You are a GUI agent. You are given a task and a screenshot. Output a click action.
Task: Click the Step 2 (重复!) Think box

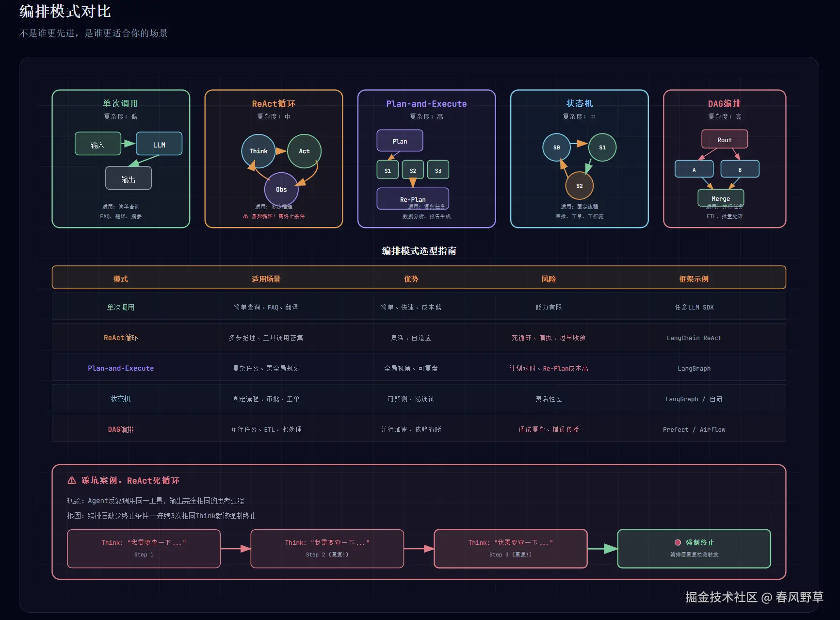[327, 549]
